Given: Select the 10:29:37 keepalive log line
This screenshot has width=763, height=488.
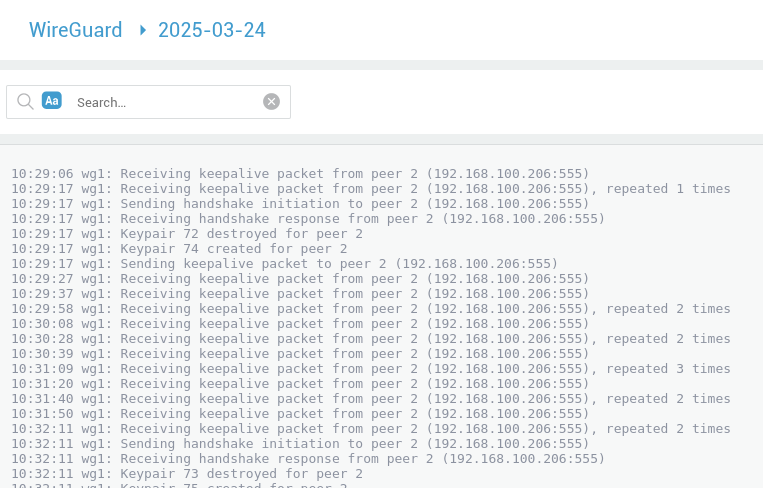Looking at the screenshot, I should pos(300,294).
